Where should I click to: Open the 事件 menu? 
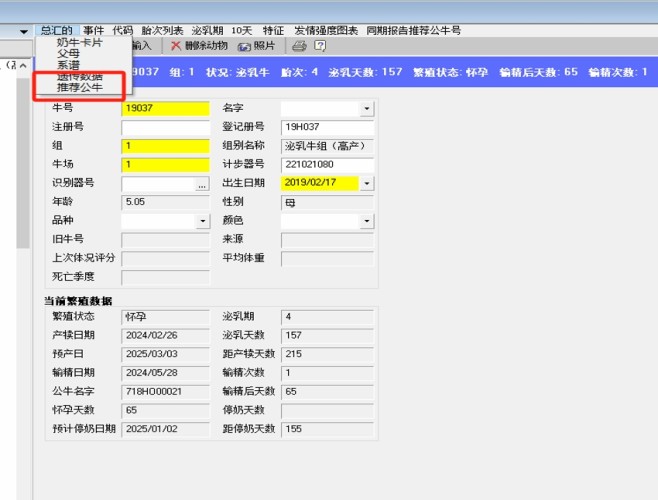click(x=93, y=31)
